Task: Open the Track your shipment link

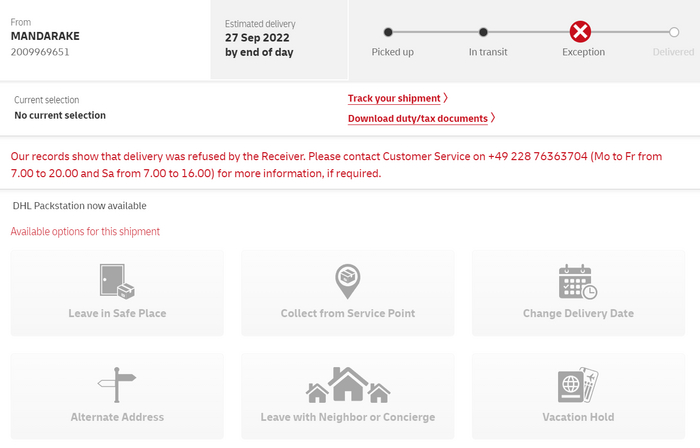Action: pyautogui.click(x=394, y=98)
